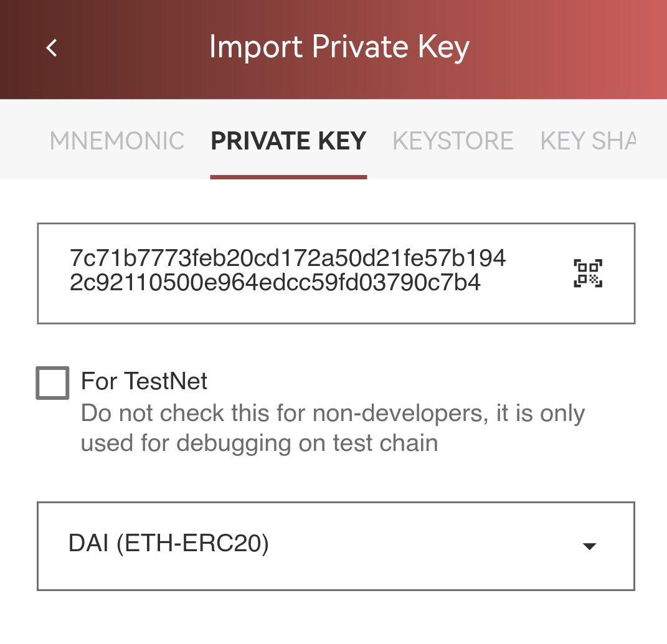Click the first line of the private key

pos(287,258)
